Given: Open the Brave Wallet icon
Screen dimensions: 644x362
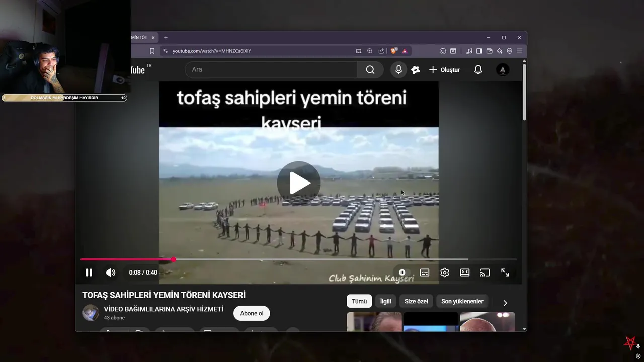Looking at the screenshot, I should [489, 51].
